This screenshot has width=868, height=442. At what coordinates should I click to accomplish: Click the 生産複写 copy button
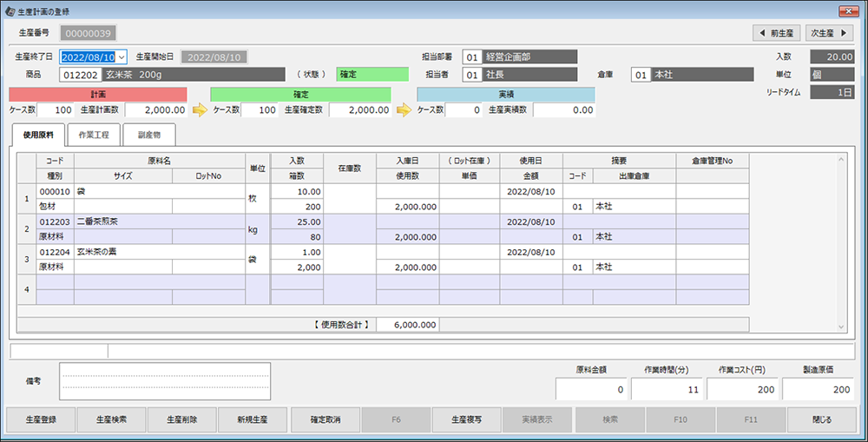[466, 419]
